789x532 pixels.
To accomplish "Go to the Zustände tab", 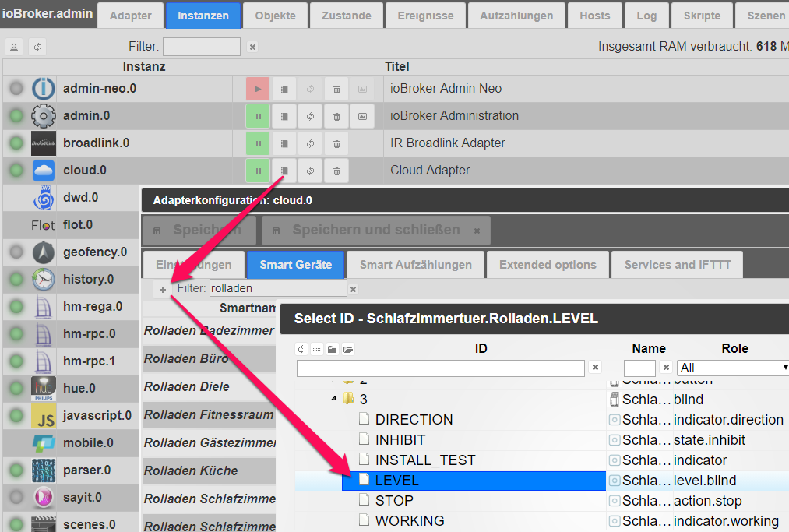I will [x=347, y=16].
